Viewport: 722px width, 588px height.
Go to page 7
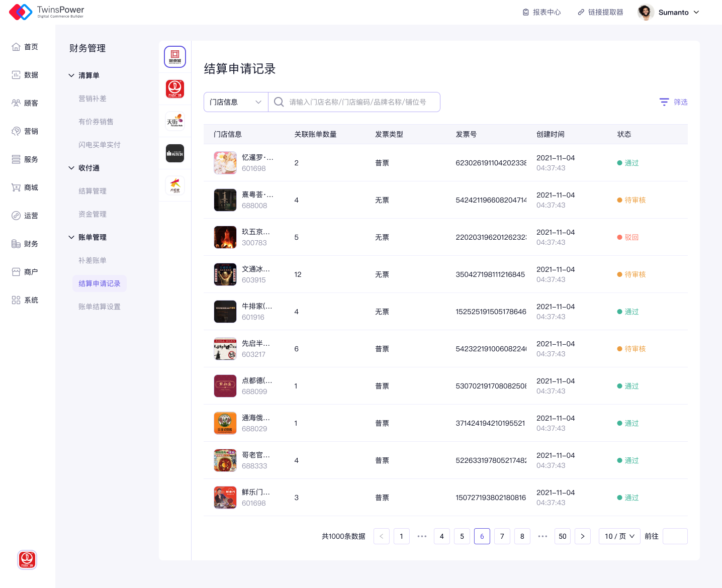click(502, 536)
